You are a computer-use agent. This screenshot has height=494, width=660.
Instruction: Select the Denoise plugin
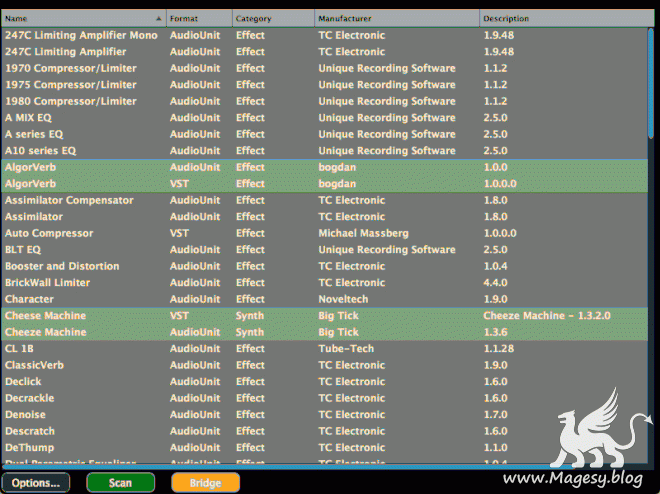coord(325,414)
